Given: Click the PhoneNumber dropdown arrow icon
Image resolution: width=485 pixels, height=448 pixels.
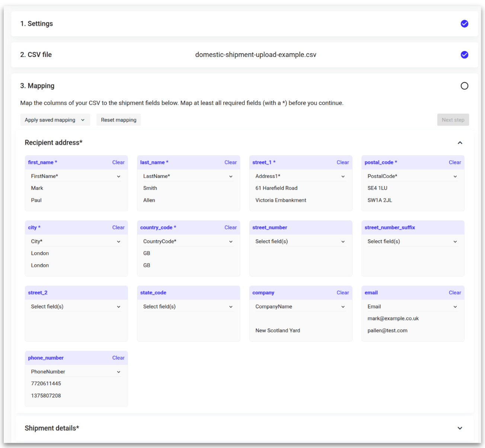Looking at the screenshot, I should pyautogui.click(x=119, y=372).
